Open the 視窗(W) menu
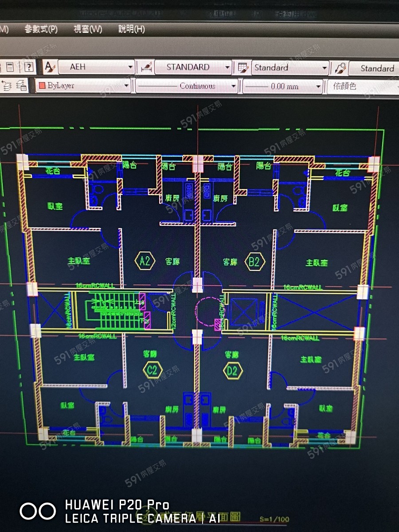The image size is (399, 532). point(87,29)
